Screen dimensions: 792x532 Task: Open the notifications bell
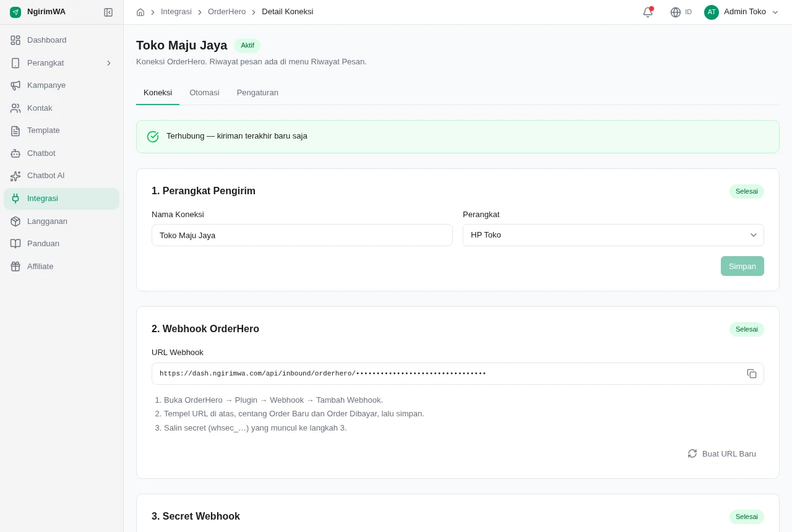[648, 12]
